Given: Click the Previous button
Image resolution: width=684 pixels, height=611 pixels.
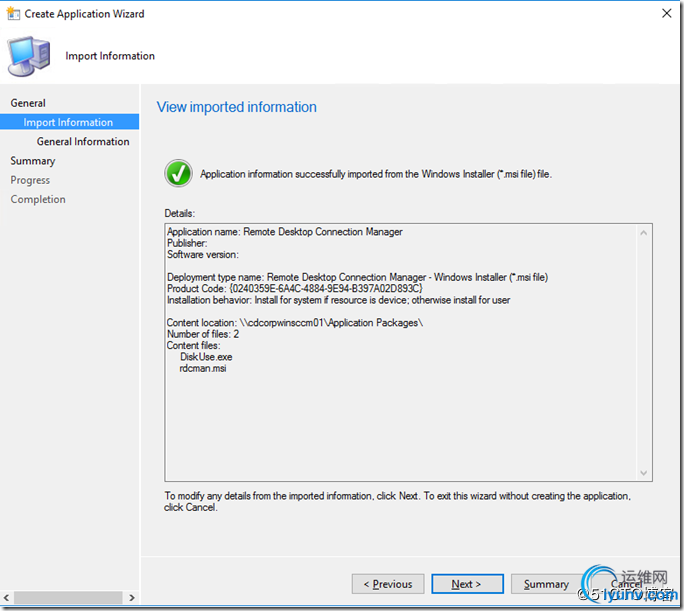Looking at the screenshot, I should click(388, 584).
